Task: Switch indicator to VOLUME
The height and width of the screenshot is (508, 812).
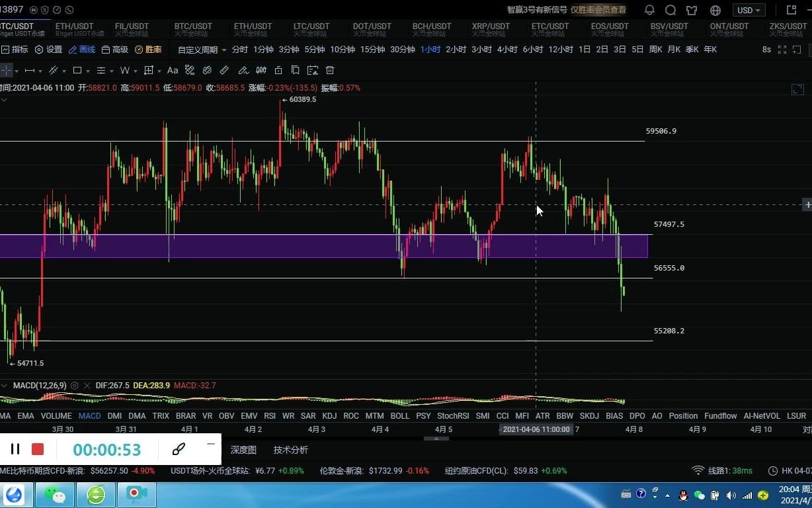Action: (x=56, y=416)
